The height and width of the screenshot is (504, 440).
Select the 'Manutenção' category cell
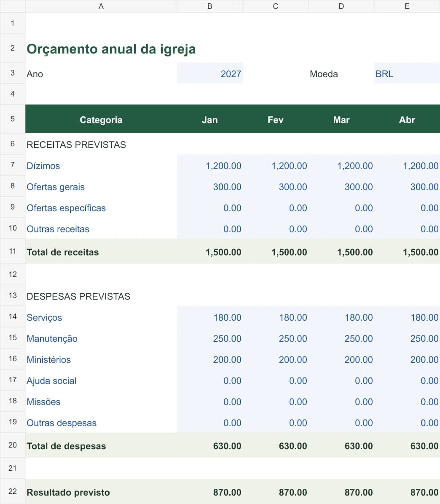point(101,338)
